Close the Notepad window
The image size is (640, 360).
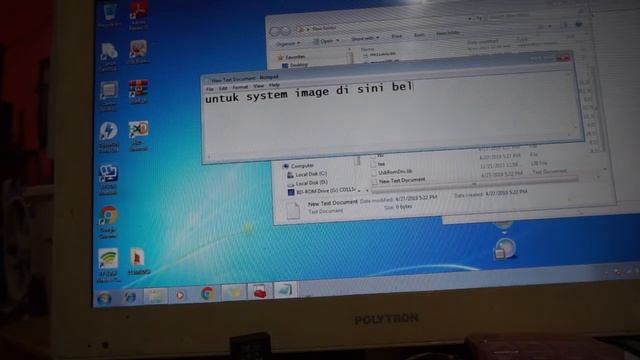point(563,58)
